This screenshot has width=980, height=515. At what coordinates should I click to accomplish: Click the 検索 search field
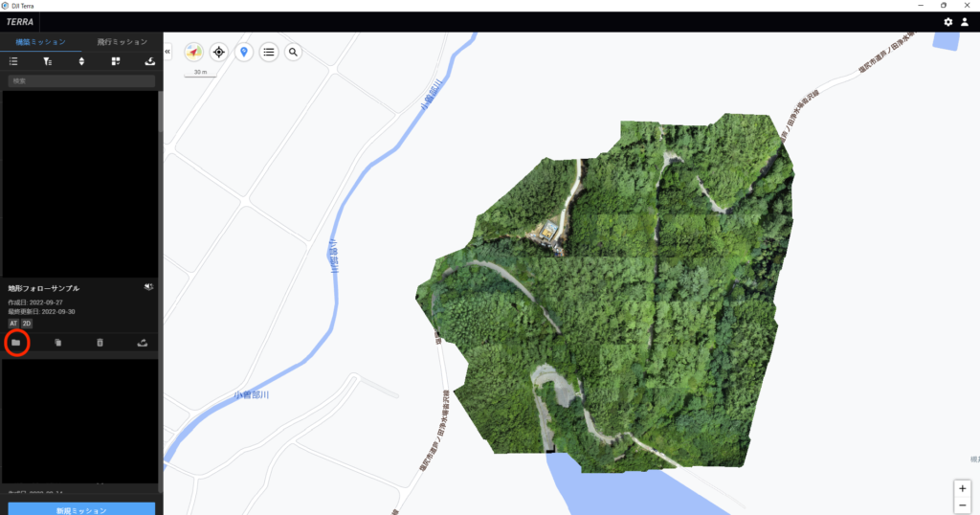pos(81,81)
